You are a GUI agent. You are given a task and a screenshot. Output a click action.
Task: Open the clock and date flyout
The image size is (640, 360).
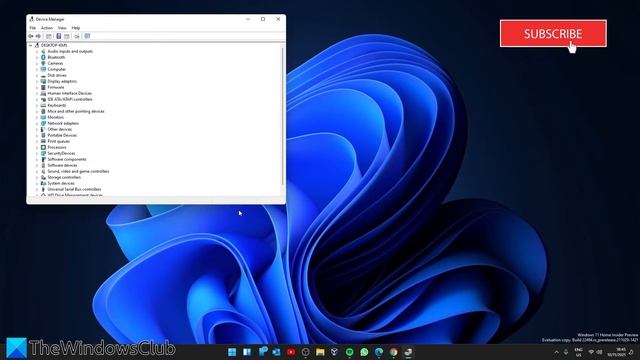pos(618,352)
